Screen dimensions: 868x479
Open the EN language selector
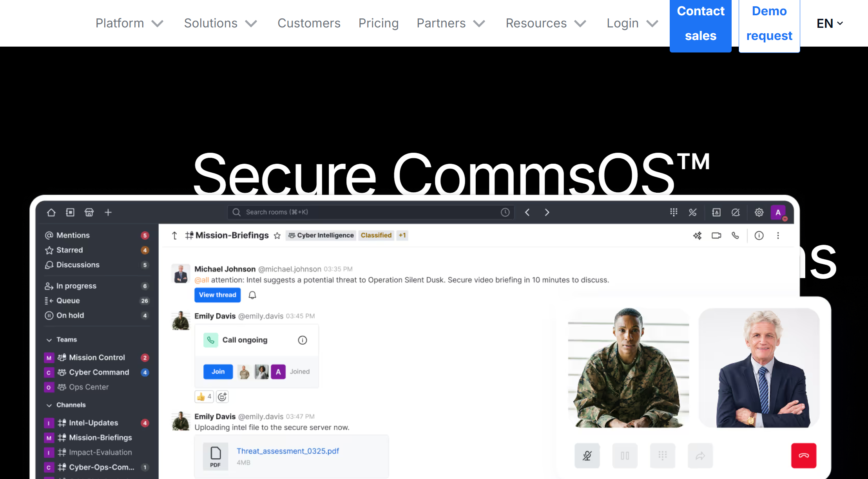pyautogui.click(x=830, y=23)
